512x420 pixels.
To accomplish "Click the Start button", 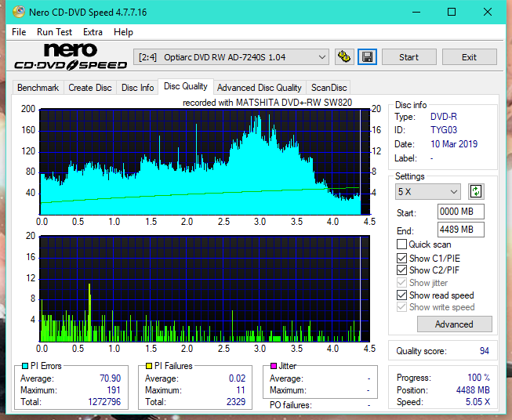I will tap(409, 57).
